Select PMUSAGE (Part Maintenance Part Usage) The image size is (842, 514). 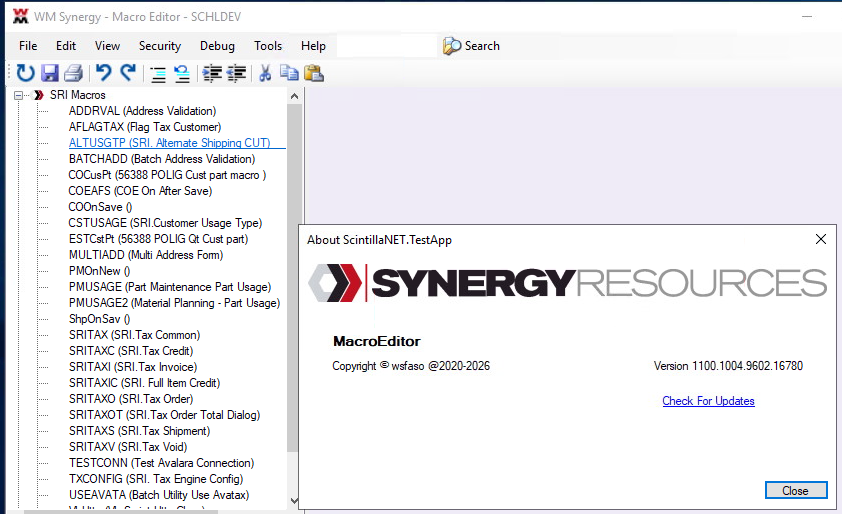[x=170, y=287]
